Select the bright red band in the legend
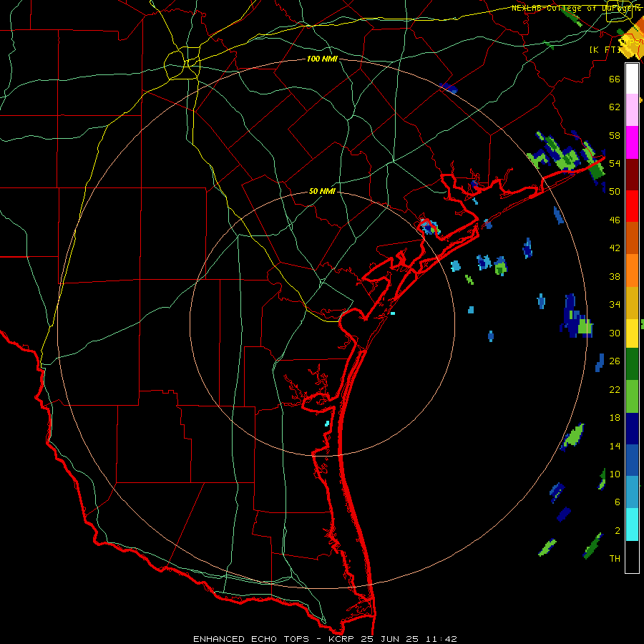 click(632, 206)
